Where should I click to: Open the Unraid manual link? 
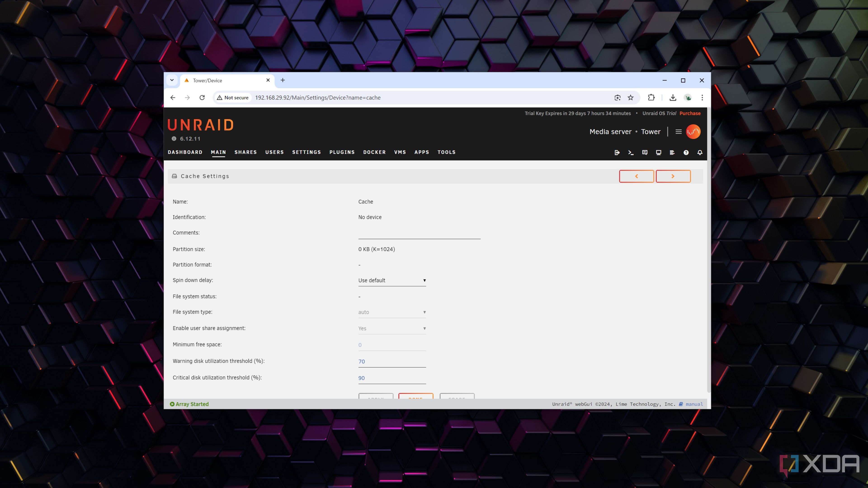(x=694, y=404)
